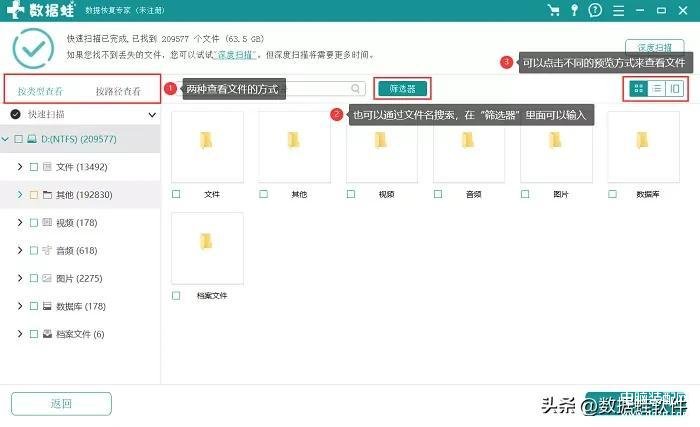Open the 其他 folder thumbnail
Viewport: 700px width, 427px height.
(295, 147)
